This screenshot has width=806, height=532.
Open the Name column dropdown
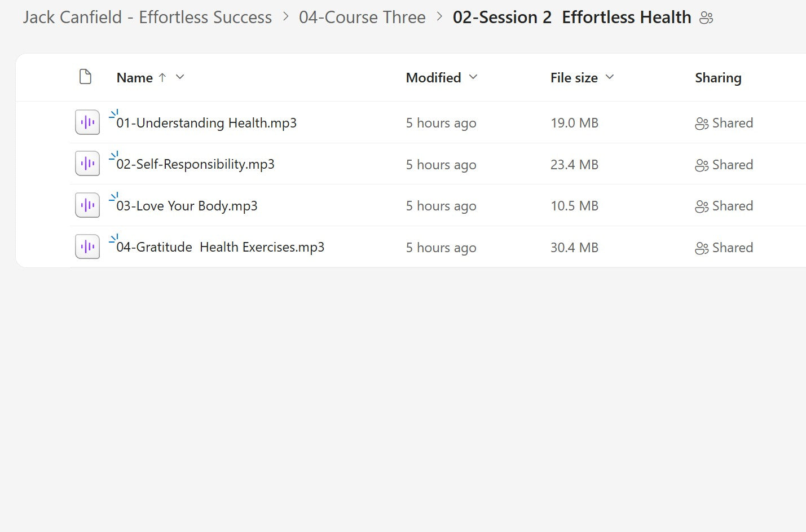pyautogui.click(x=179, y=77)
